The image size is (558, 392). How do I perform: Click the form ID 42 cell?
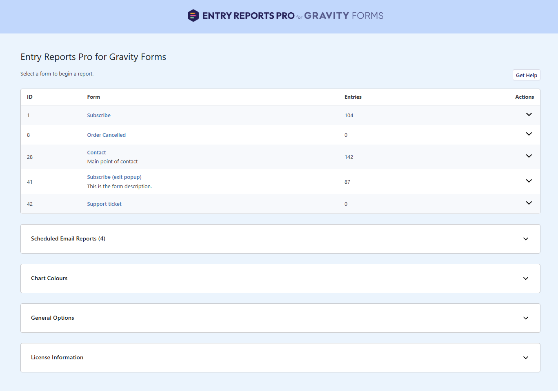click(x=30, y=204)
